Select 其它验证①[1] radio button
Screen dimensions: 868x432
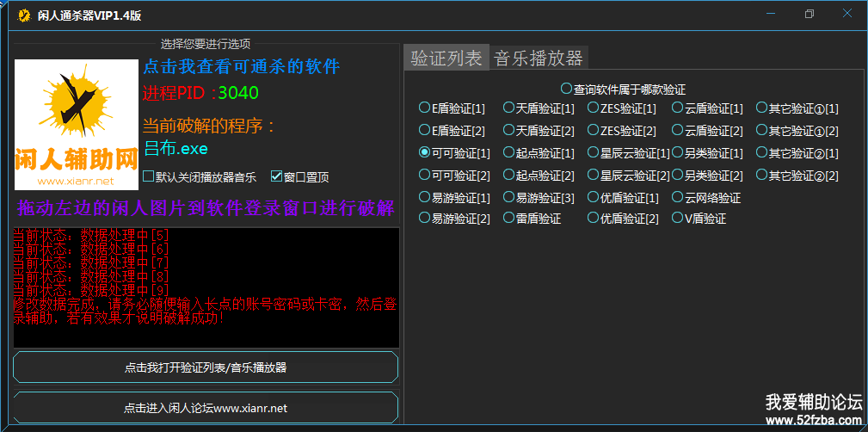pos(797,108)
